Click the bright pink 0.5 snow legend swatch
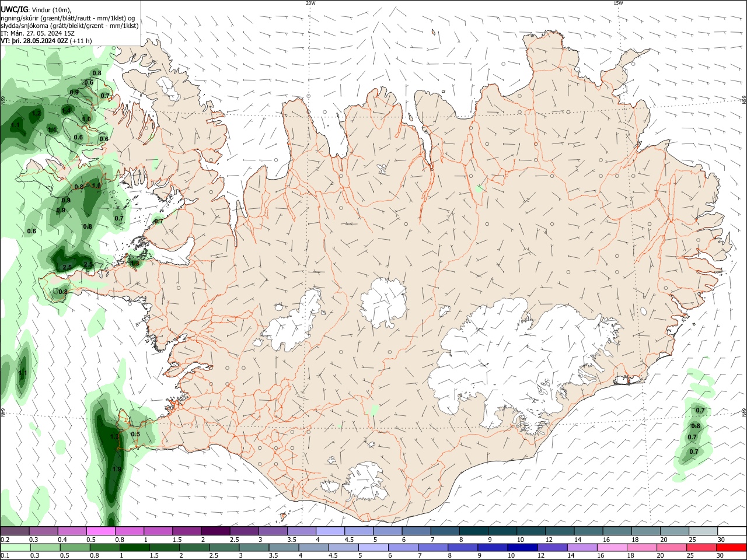This screenshot has width=747, height=560. coord(100,531)
